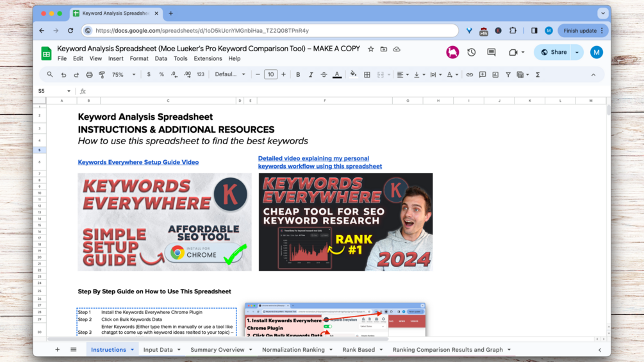
Task: Toggle italic formatting
Action: (311, 75)
